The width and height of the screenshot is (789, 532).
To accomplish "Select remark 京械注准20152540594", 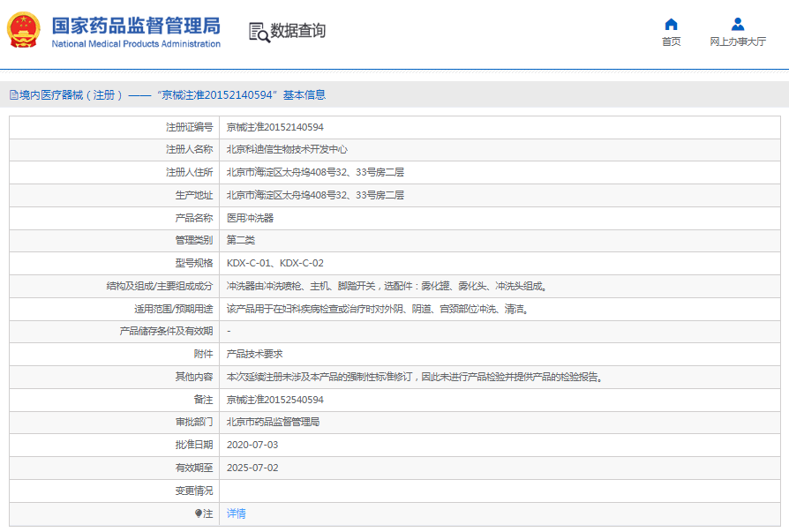I will 274,400.
